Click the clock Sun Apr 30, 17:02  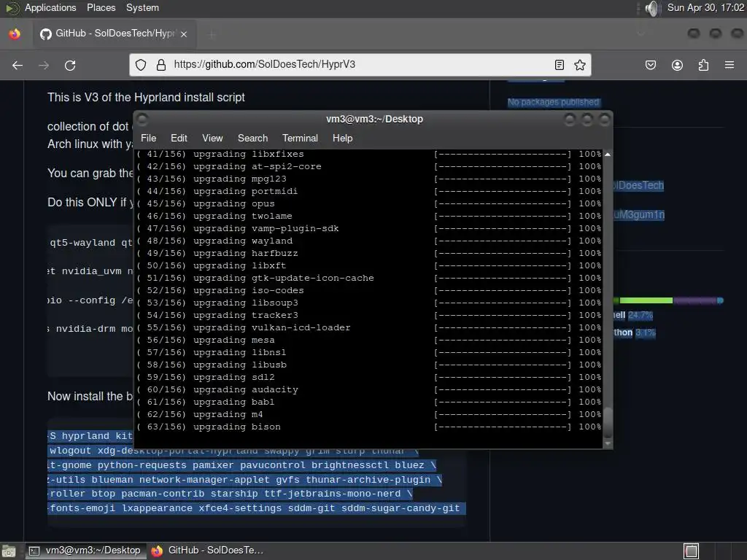tap(705, 7)
